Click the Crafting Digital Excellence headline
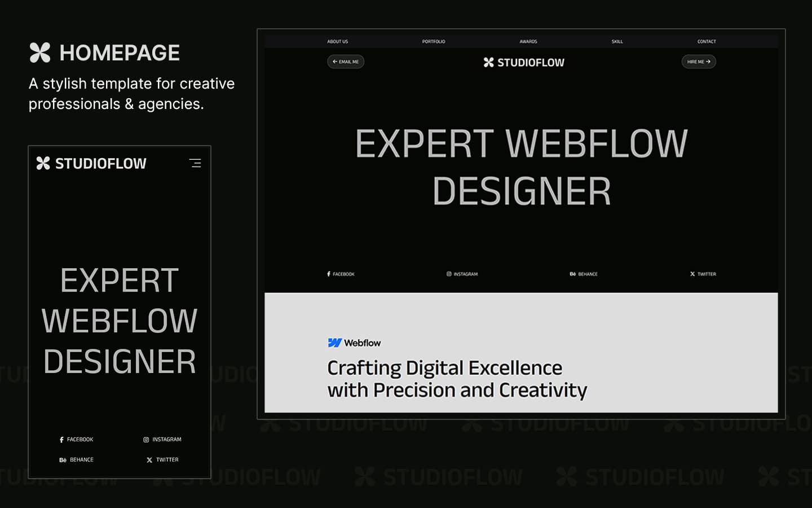 point(457,379)
